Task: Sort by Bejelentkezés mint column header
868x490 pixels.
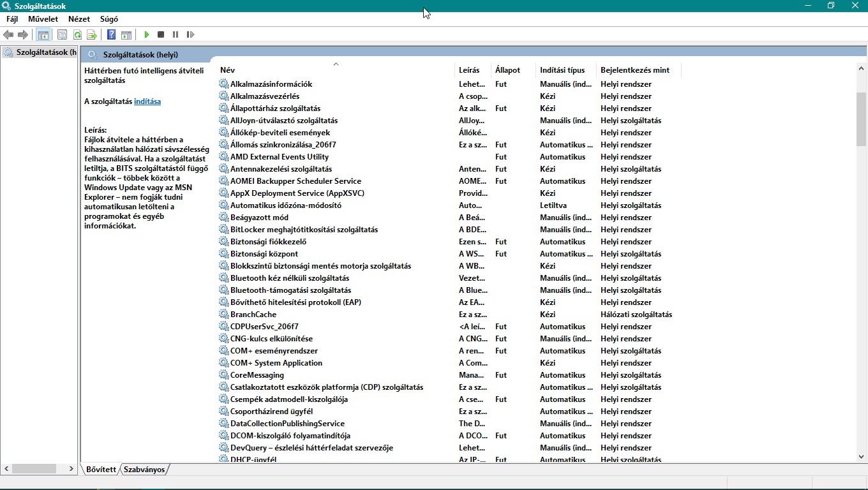Action: click(x=638, y=70)
